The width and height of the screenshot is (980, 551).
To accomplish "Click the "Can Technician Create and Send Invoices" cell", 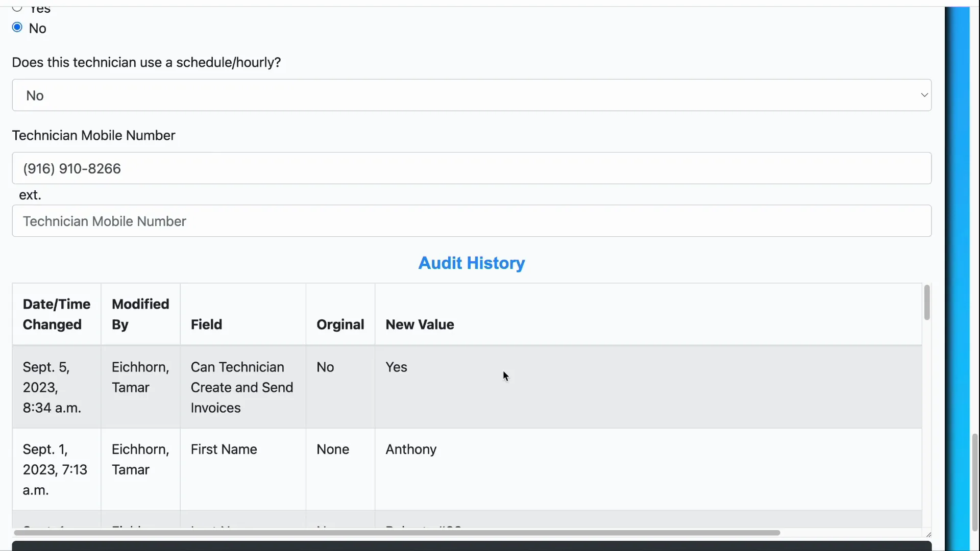I will coord(241,387).
